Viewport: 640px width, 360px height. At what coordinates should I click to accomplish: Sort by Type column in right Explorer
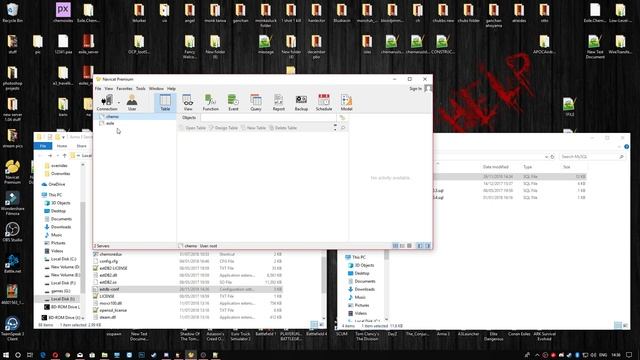[x=527, y=167]
